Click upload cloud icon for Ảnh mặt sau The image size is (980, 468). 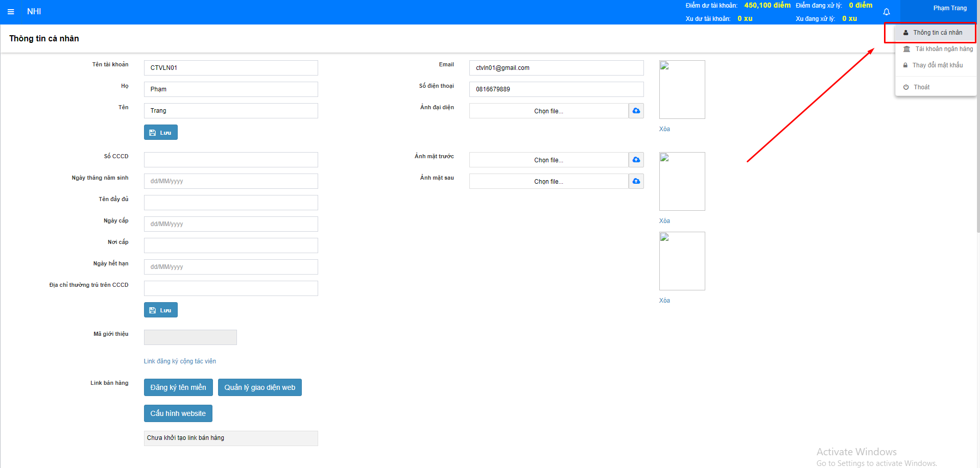tap(636, 181)
